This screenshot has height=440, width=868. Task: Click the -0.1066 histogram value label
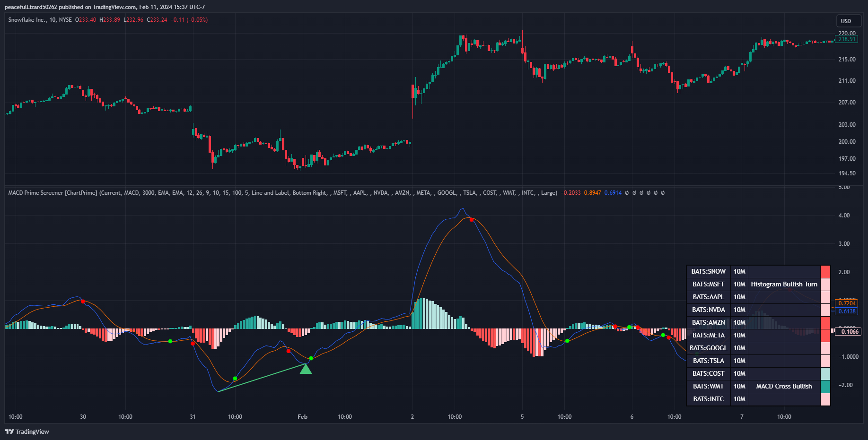(849, 332)
